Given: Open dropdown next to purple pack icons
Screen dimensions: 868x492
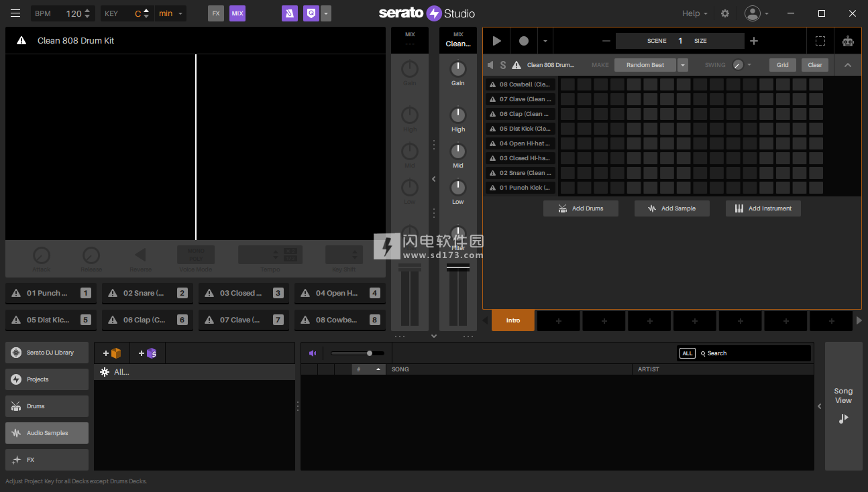Looking at the screenshot, I should (x=326, y=13).
